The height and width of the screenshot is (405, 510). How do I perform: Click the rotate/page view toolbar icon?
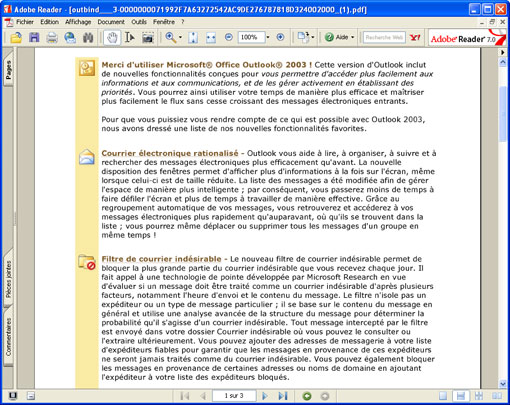[x=303, y=37]
